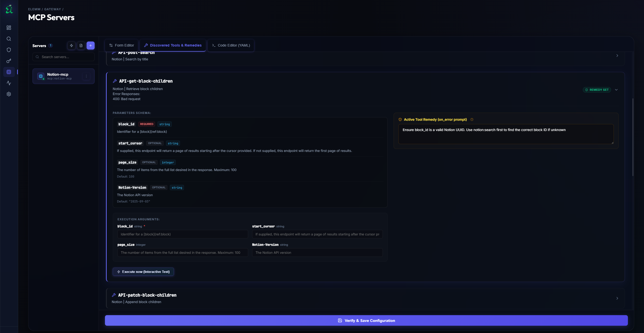The image size is (644, 333).
Task: Focus the block_id execution argument field
Action: coord(183,234)
